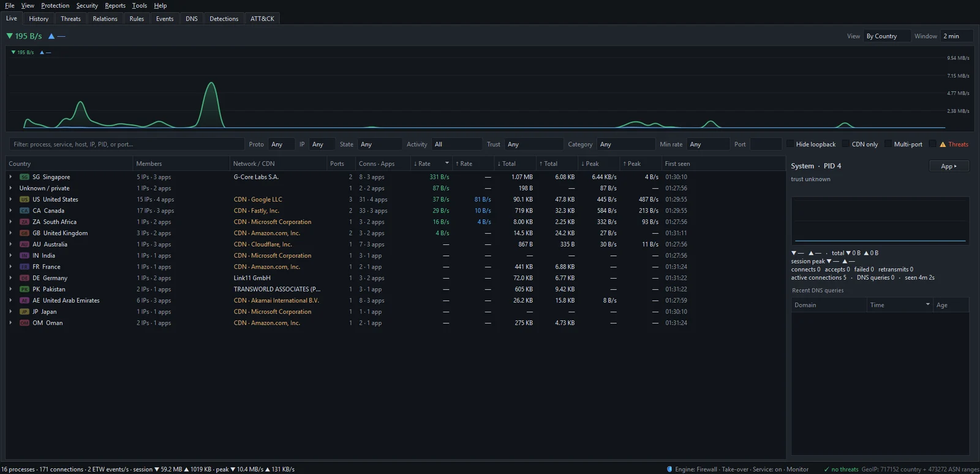Click the JP Japan flag badge
The width and height of the screenshot is (980, 474).
[x=24, y=312]
